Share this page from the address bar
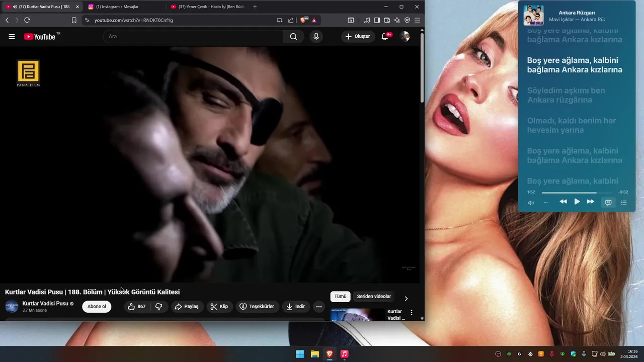The image size is (644, 362). coord(291,20)
